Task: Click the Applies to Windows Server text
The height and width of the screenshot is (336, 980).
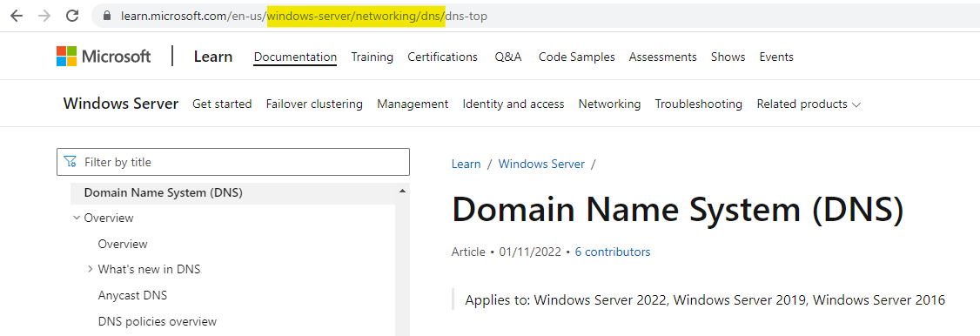Action: (x=705, y=299)
